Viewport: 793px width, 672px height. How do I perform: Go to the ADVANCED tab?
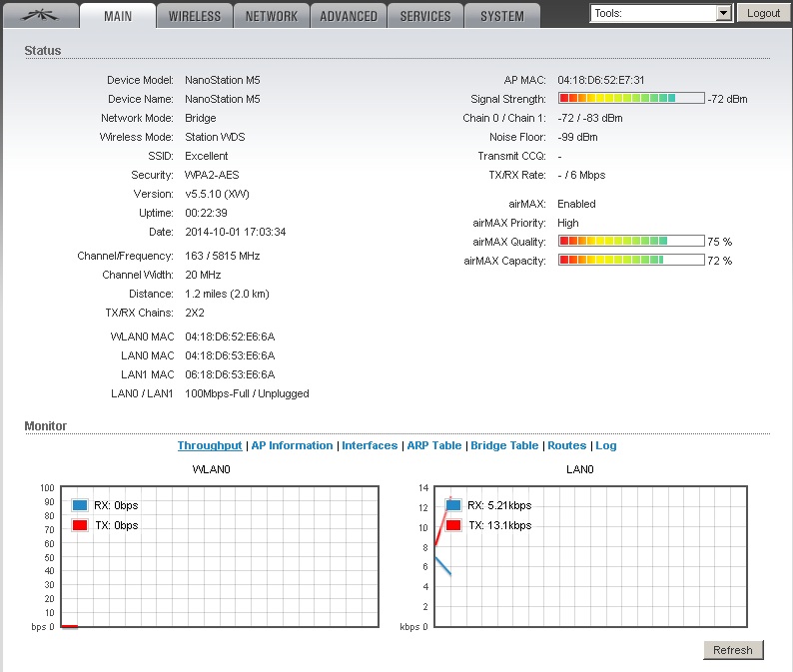tap(349, 16)
